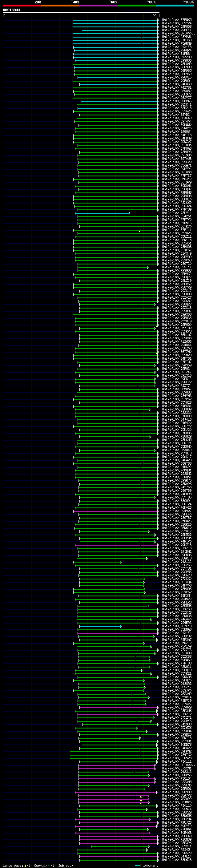Click the short cyan bar for UniRef100_Q6YEY3
Image resolution: width=197 pixels, height=868 pixels.
point(101,626)
